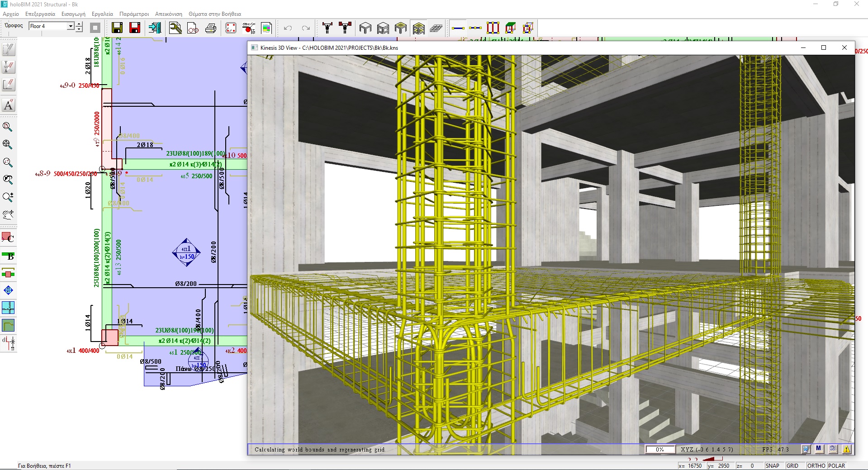Image resolution: width=868 pixels, height=470 pixels.
Task: Select the text 'A' annotation tool
Action: pos(9,105)
